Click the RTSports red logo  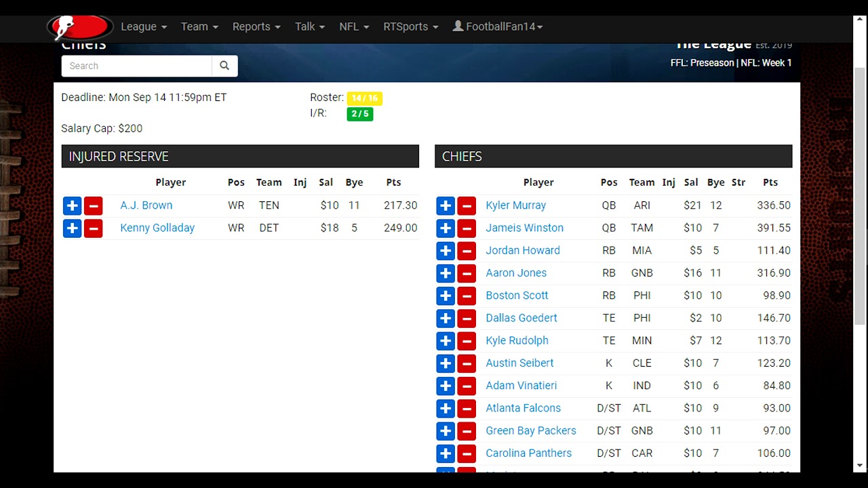tap(80, 27)
